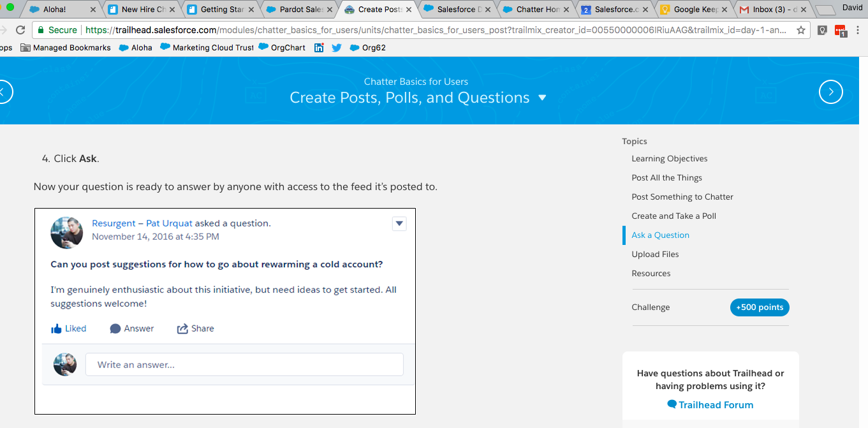Open the post actions dropdown arrow
This screenshot has width=868, height=428.
[399, 223]
